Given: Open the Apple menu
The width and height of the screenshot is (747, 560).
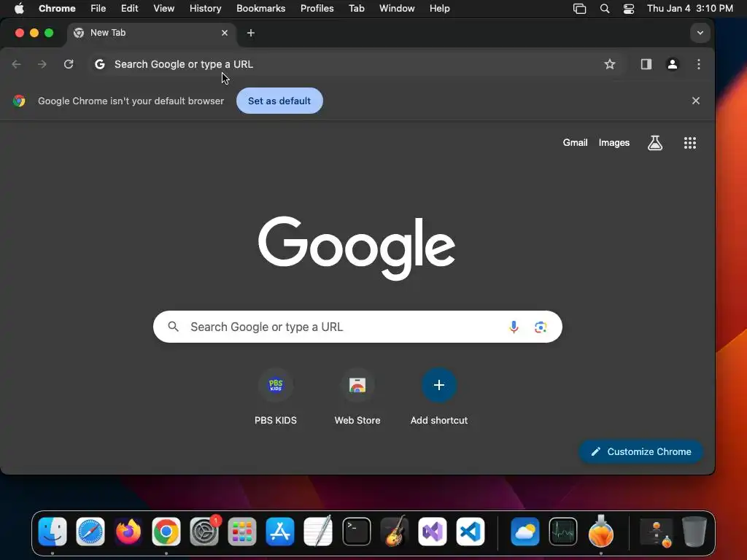Looking at the screenshot, I should [19, 9].
